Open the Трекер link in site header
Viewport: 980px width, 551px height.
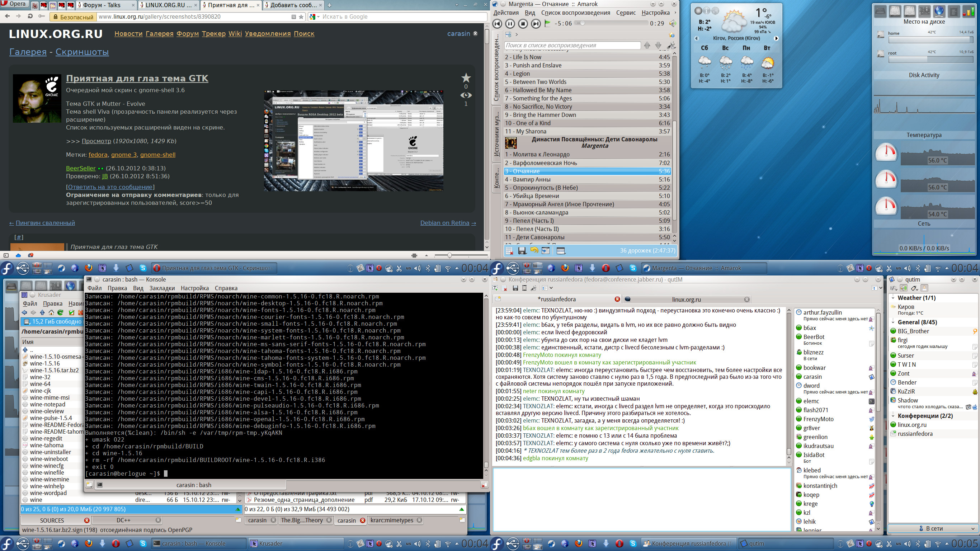click(x=213, y=33)
